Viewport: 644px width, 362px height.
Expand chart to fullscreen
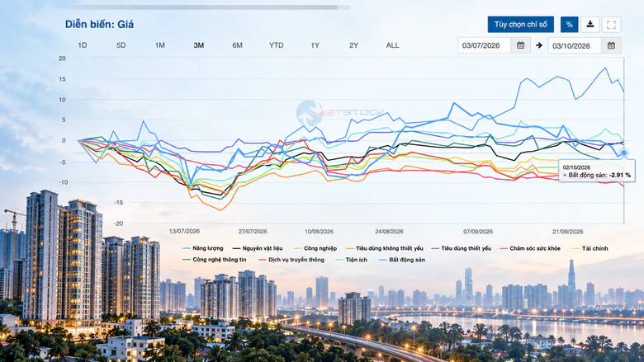pyautogui.click(x=611, y=25)
